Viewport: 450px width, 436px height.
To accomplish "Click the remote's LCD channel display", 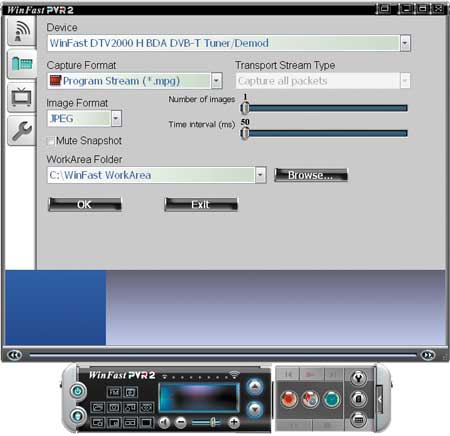I will pos(199,398).
